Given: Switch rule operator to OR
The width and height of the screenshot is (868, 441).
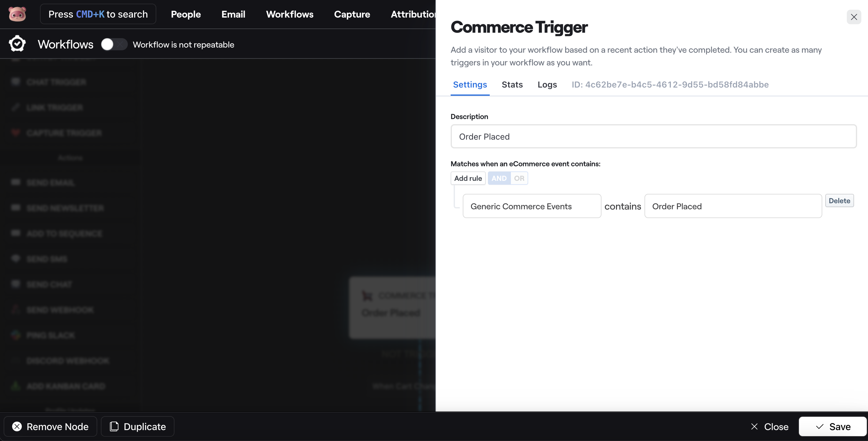Looking at the screenshot, I should pos(519,178).
